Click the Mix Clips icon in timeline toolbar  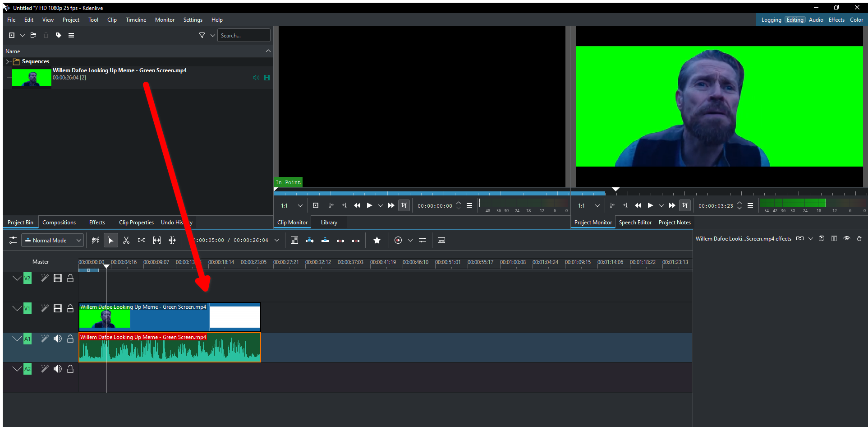click(x=141, y=240)
